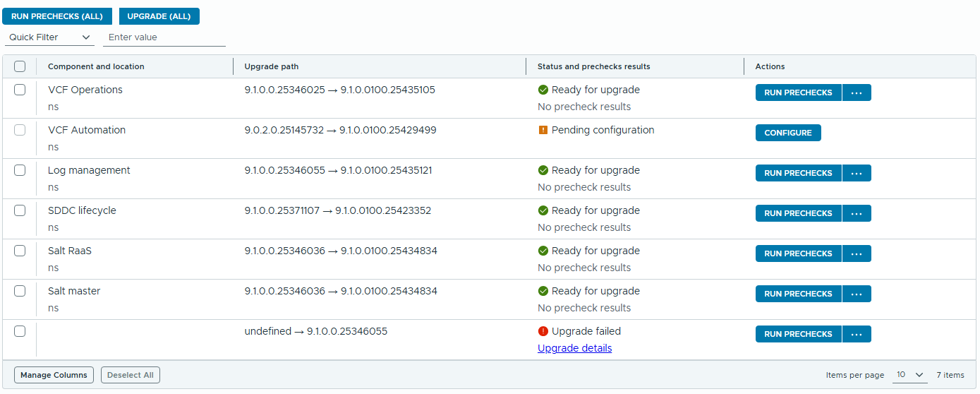Check the Log management row checkbox
980x394 pixels.
20,170
